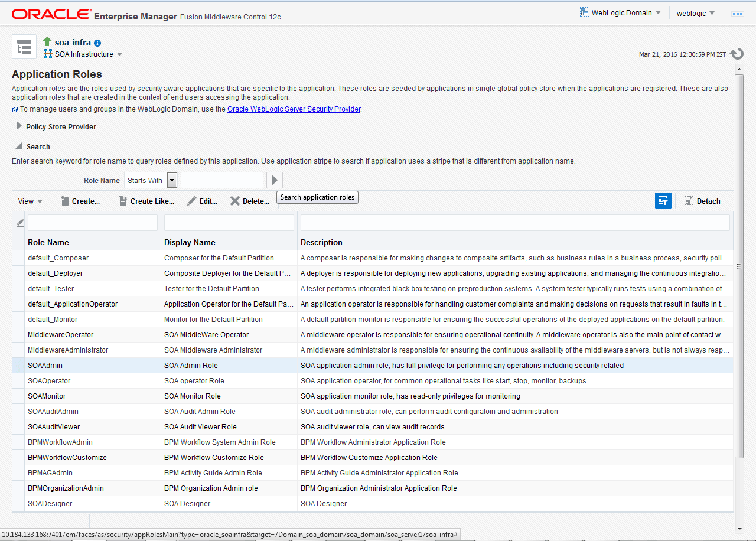Select the default_Tester role row
This screenshot has width=756, height=541.
(373, 289)
